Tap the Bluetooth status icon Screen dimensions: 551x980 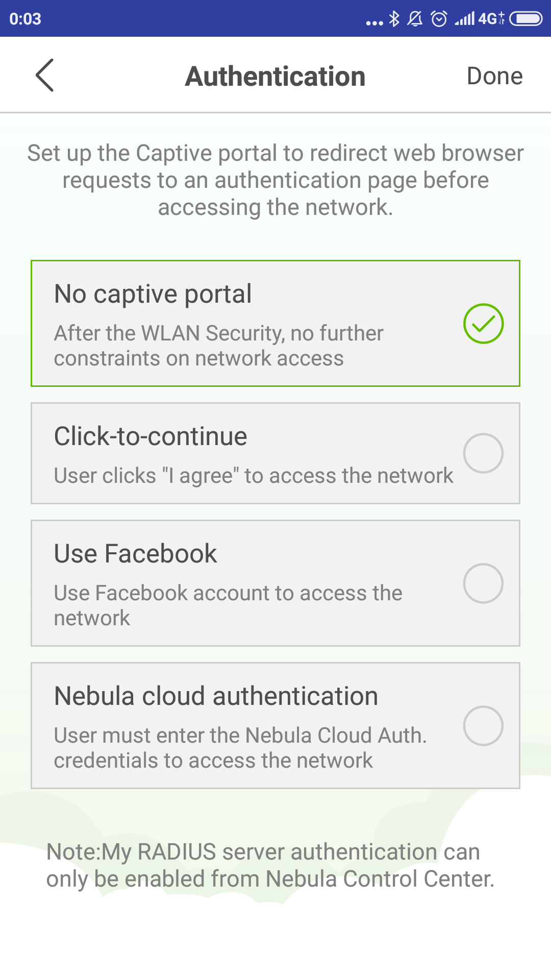(394, 19)
